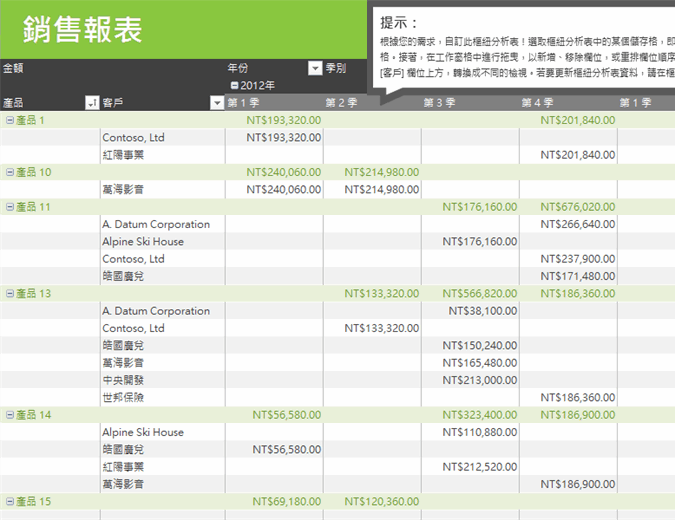Click the 銷售報表 title banner
675x520 pixels.
coord(83,29)
